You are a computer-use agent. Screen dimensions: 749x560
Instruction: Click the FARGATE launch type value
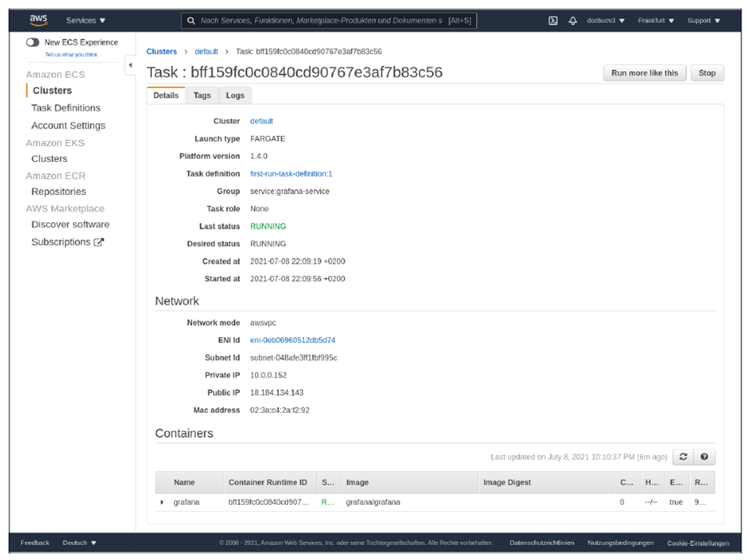click(268, 139)
